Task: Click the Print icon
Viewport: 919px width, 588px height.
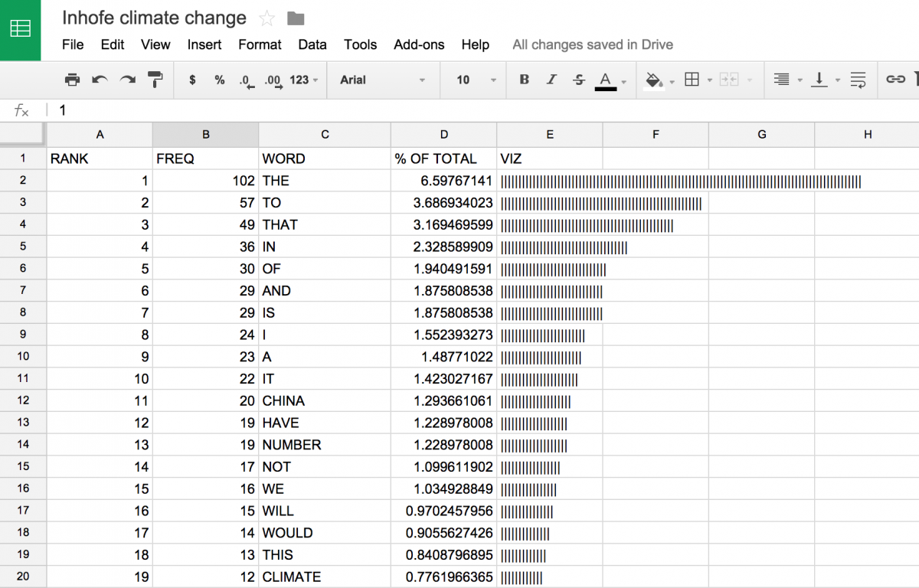Action: click(73, 80)
